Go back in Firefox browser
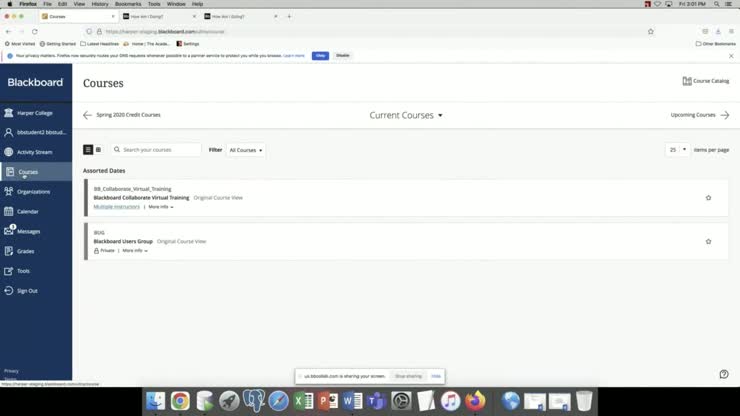The height and width of the screenshot is (416, 740). (8, 32)
